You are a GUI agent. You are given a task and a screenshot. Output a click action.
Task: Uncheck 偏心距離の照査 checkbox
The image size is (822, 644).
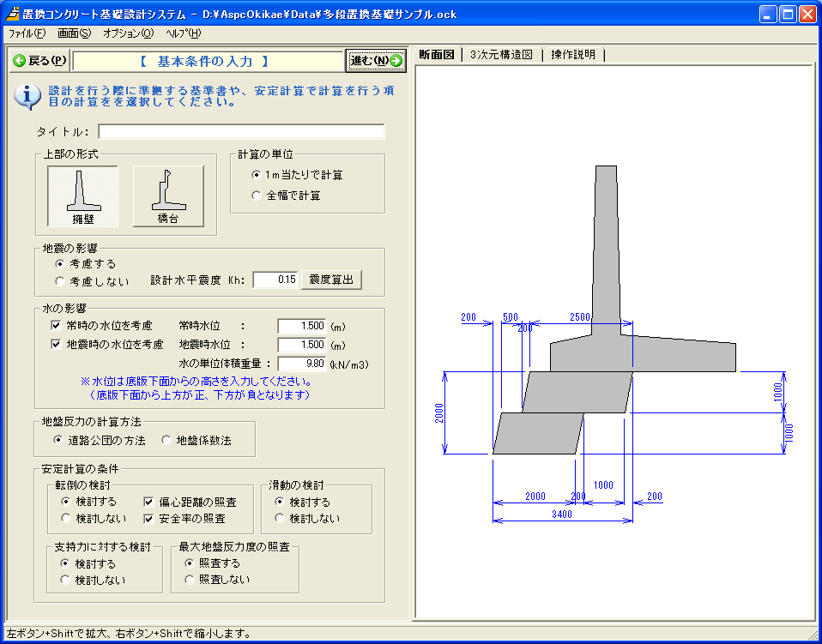149,502
